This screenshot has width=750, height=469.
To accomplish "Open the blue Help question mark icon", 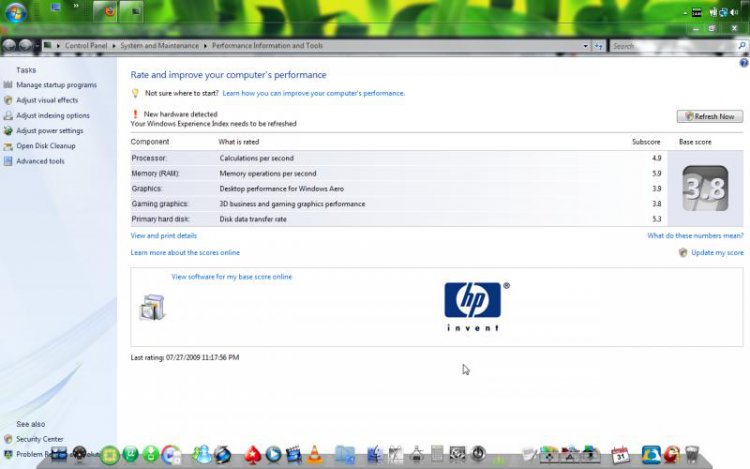I will 744,63.
